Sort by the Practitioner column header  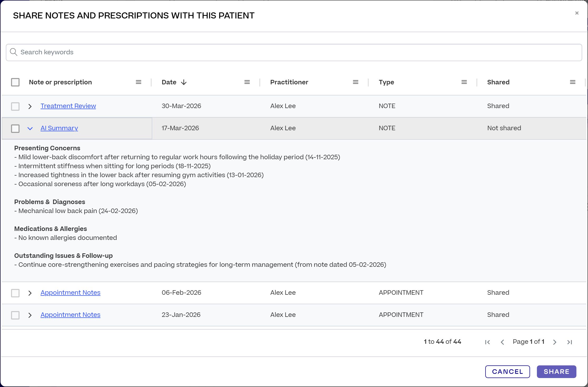289,82
